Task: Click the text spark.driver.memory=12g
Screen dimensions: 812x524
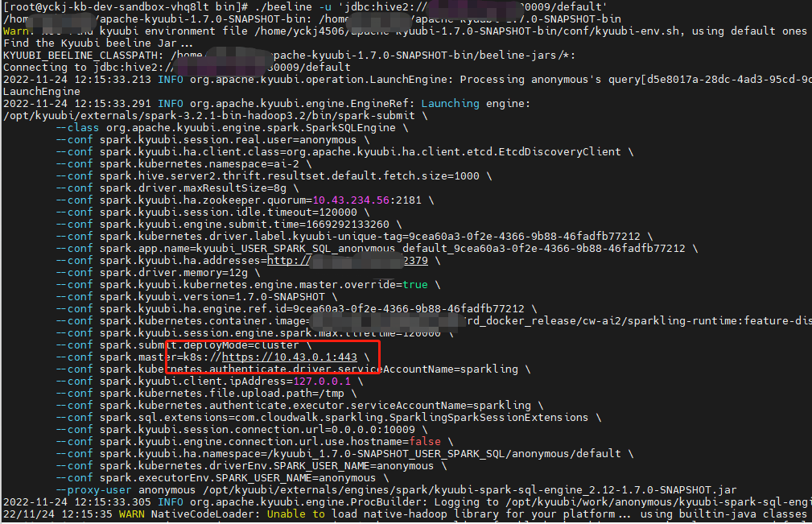Action: coord(174,273)
